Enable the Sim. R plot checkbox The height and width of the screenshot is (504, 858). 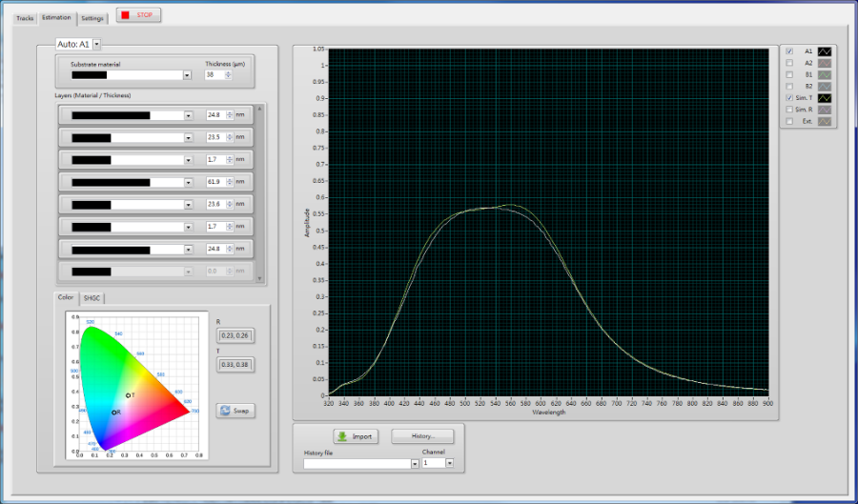click(x=789, y=110)
